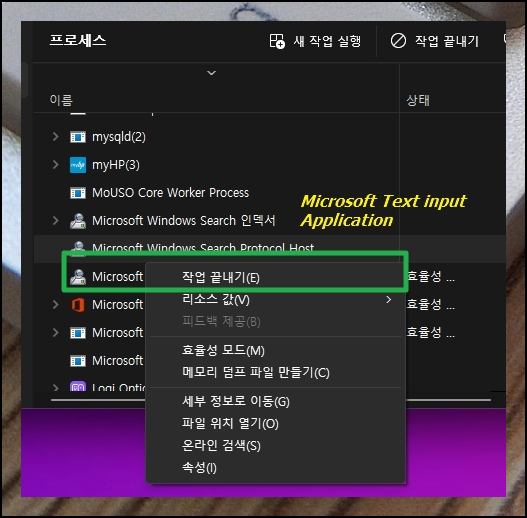Viewport: 527px width, 518px height.
Task: Click the myHP application icon
Action: click(x=78, y=165)
